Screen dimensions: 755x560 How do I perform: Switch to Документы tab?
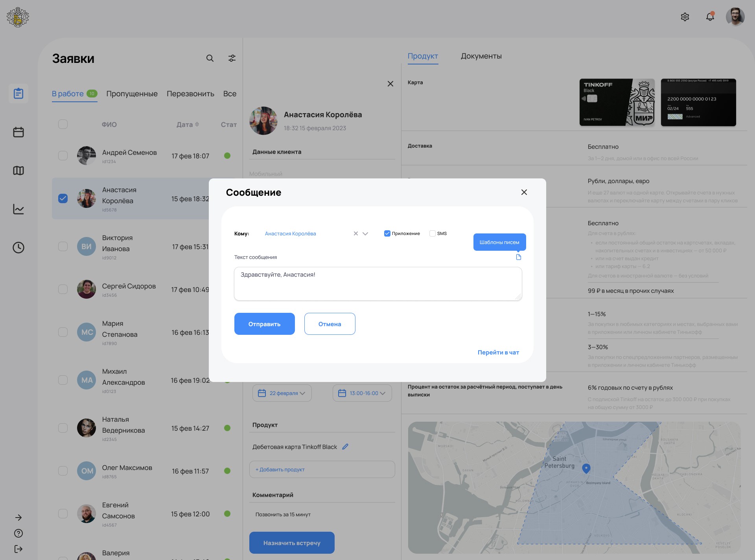tap(481, 56)
